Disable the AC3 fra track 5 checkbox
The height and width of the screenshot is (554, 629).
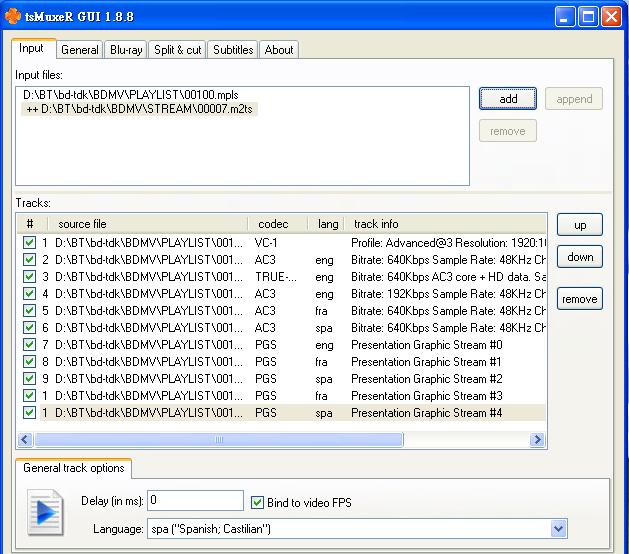point(29,310)
